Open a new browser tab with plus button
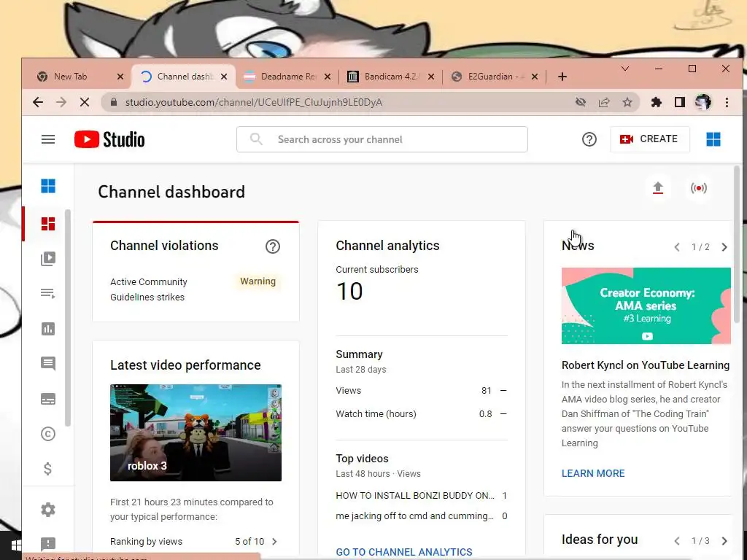This screenshot has width=747, height=560. coord(562,76)
